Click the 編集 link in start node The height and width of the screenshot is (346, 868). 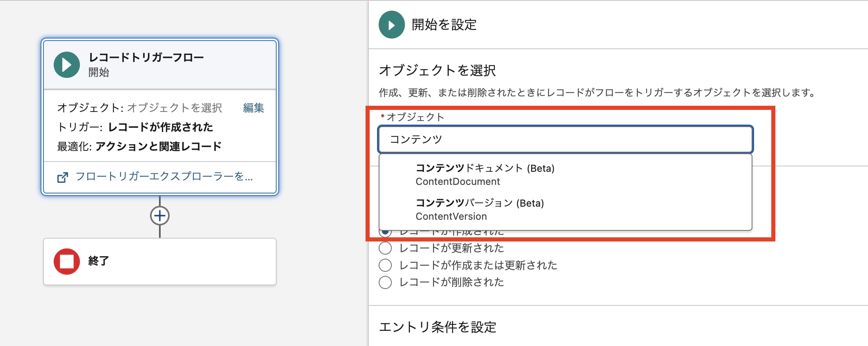[253, 108]
